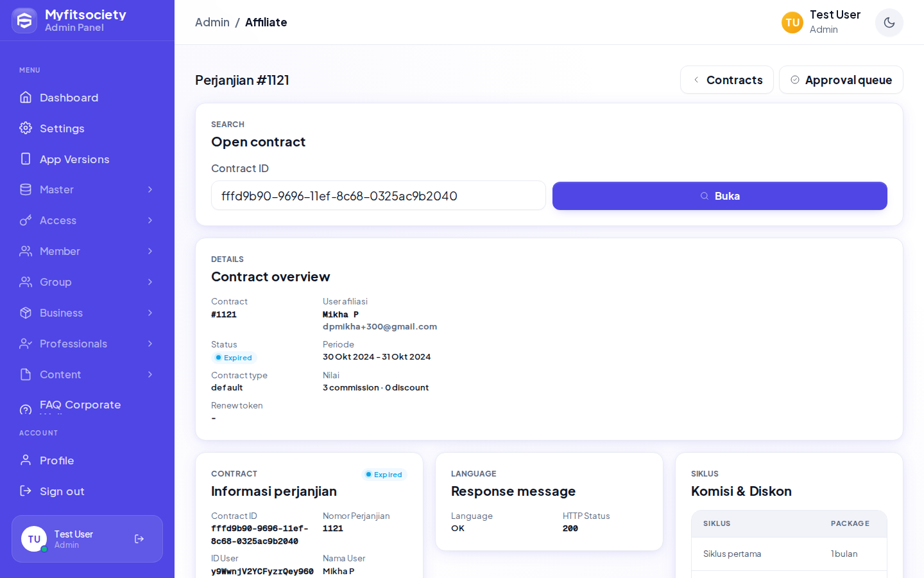Click the Profile person icon
The height and width of the screenshot is (578, 924).
tap(26, 460)
